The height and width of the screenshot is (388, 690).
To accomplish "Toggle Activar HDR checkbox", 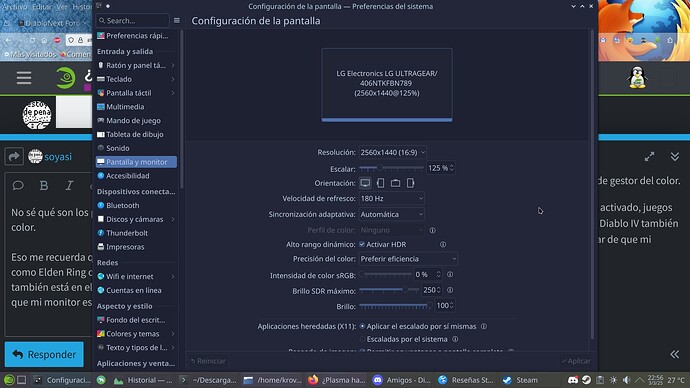I will (x=362, y=244).
